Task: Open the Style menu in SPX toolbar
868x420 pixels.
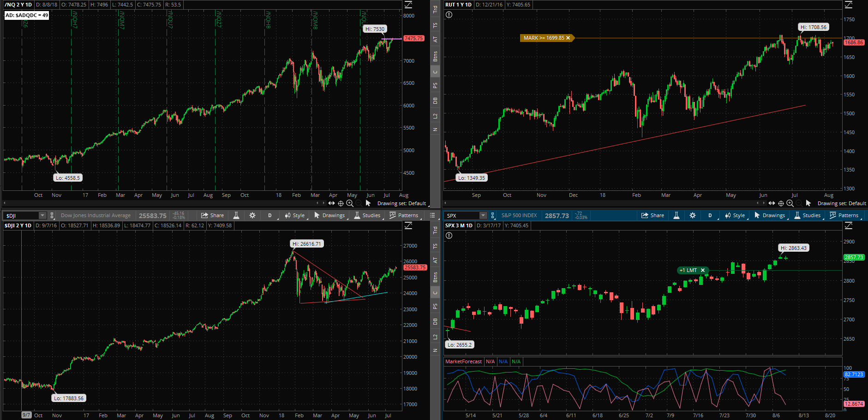Action: coord(735,215)
